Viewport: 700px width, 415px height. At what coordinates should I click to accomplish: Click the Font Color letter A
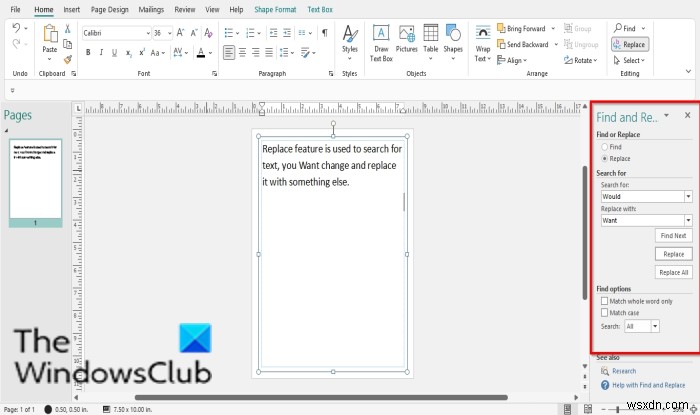(x=201, y=53)
